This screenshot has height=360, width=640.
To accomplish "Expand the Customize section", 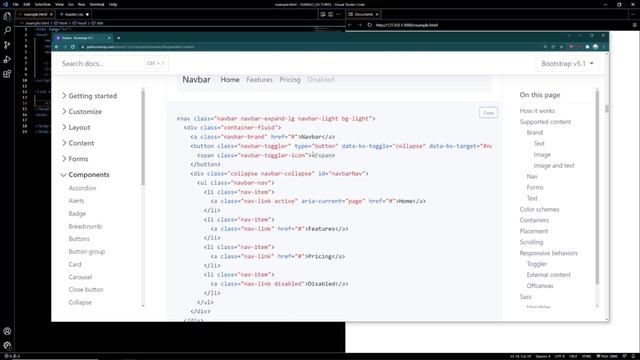I will point(82,111).
